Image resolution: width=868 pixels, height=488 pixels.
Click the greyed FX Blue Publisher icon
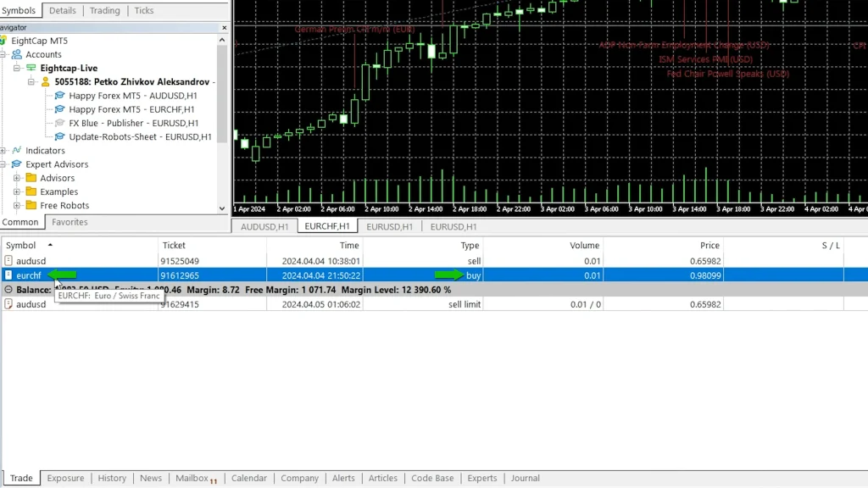59,123
